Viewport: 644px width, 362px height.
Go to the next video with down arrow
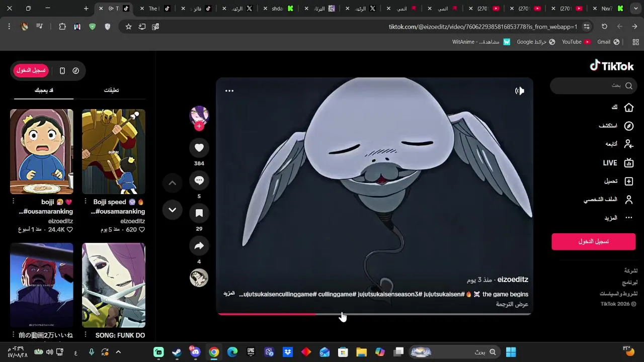click(x=172, y=210)
